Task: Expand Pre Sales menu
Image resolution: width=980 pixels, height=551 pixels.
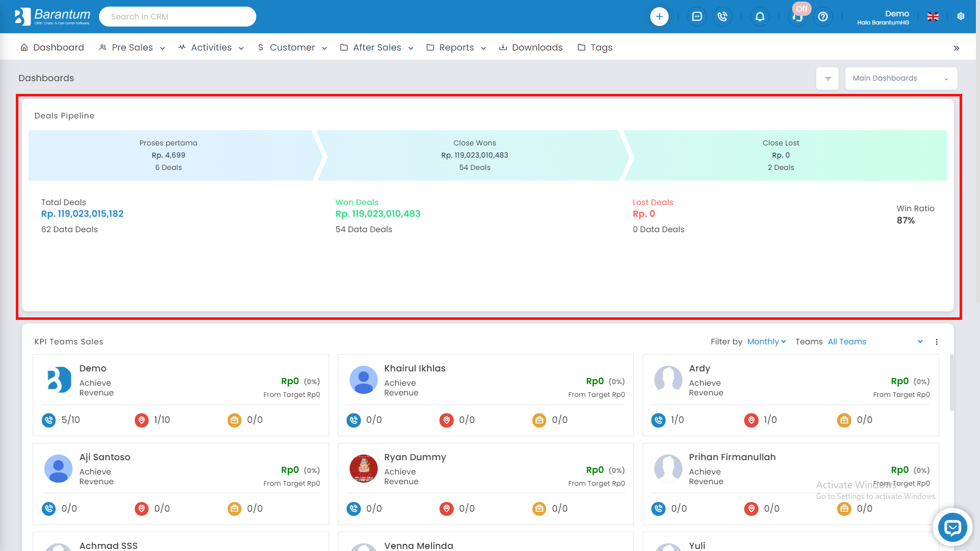Action: tap(132, 47)
